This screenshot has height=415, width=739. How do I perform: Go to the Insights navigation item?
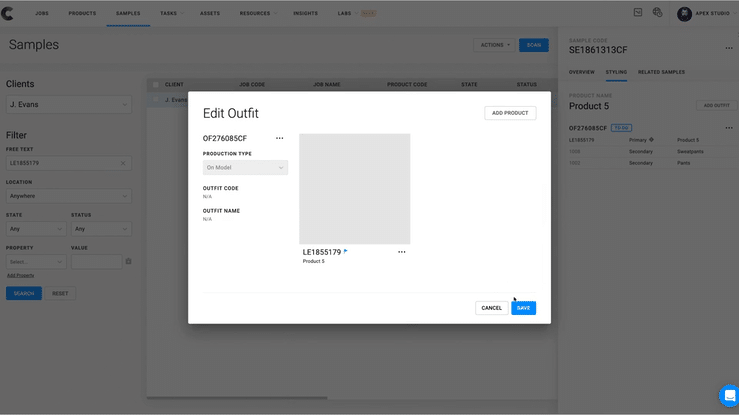[305, 13]
